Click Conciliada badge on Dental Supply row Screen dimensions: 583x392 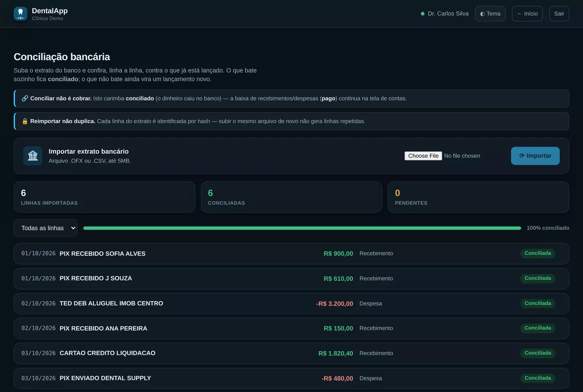coord(537,378)
